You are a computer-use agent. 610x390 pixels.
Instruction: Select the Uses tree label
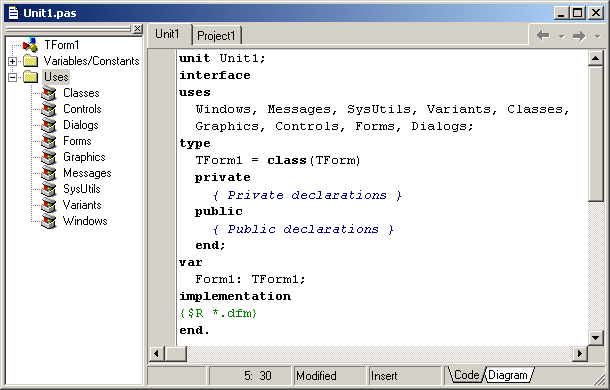coord(56,77)
